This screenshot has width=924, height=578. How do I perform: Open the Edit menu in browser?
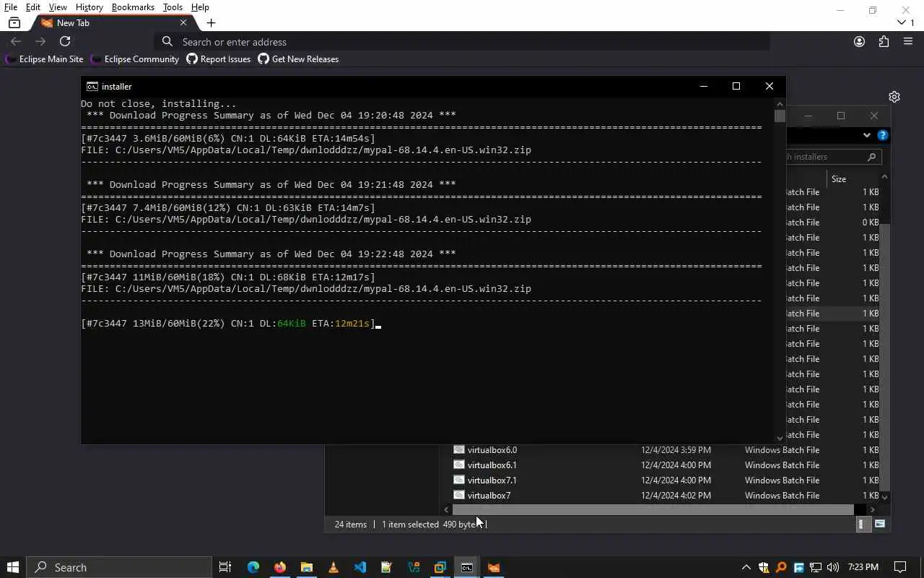pyautogui.click(x=33, y=7)
